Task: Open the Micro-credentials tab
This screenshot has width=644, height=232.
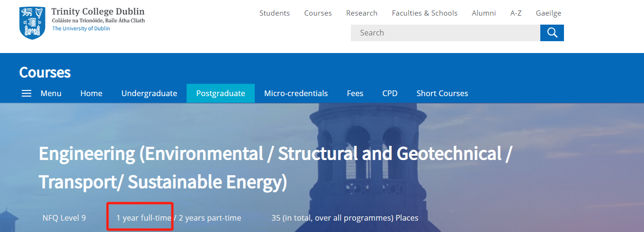Action: (x=296, y=93)
